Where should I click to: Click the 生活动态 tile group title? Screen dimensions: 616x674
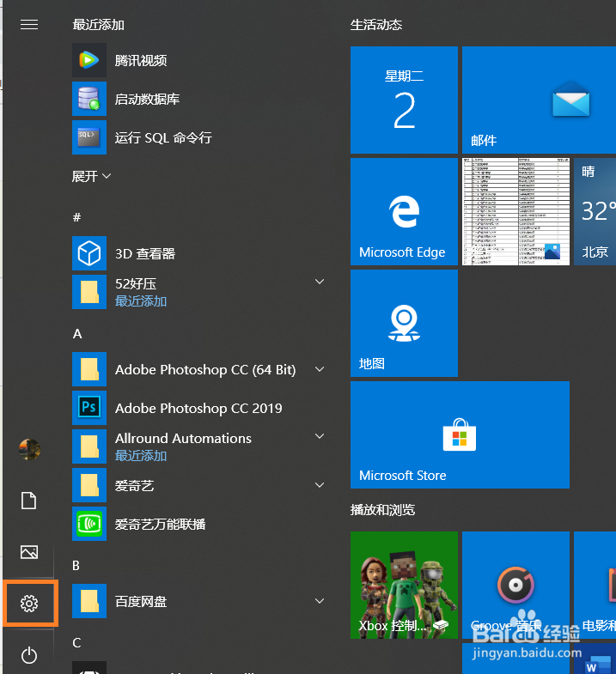click(x=376, y=25)
